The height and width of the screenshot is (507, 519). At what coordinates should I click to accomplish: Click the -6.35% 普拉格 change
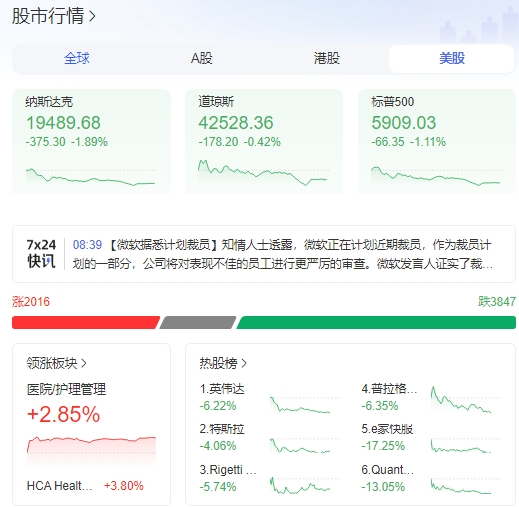click(x=380, y=406)
